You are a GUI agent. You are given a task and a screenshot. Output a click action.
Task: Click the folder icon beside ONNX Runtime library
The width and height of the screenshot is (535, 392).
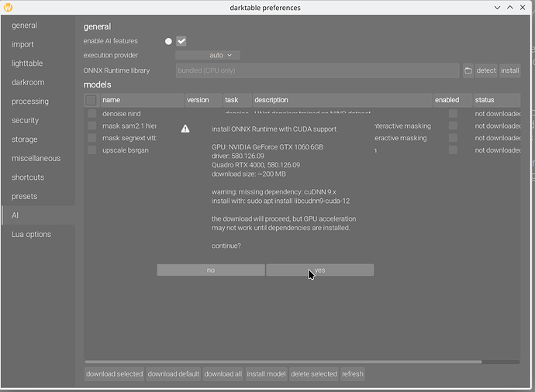(468, 70)
